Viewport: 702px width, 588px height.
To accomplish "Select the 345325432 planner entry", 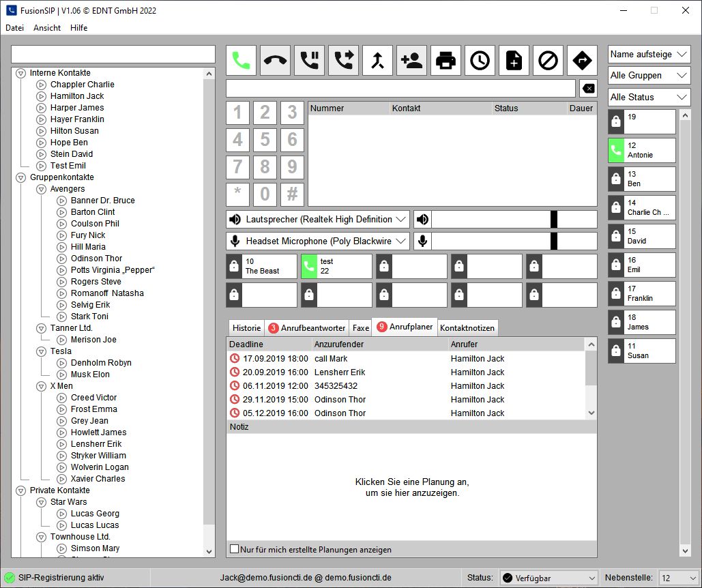I will coord(406,385).
